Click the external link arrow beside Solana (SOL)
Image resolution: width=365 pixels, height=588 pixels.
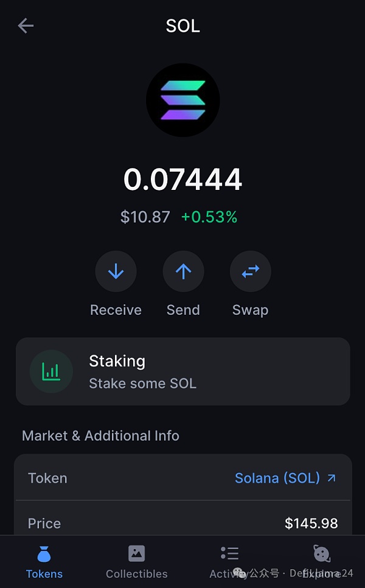(331, 478)
